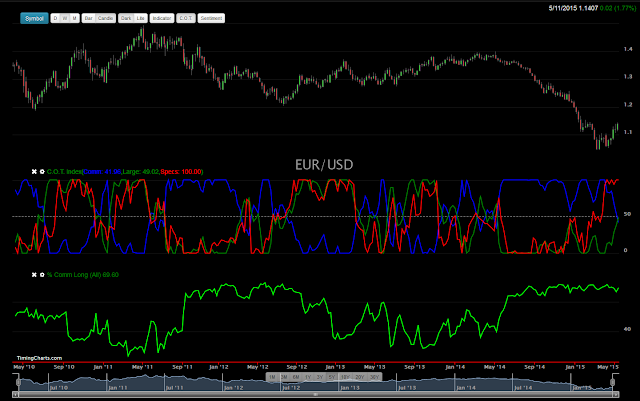Open settings gear for C.O.T. Index

[x=42, y=172]
